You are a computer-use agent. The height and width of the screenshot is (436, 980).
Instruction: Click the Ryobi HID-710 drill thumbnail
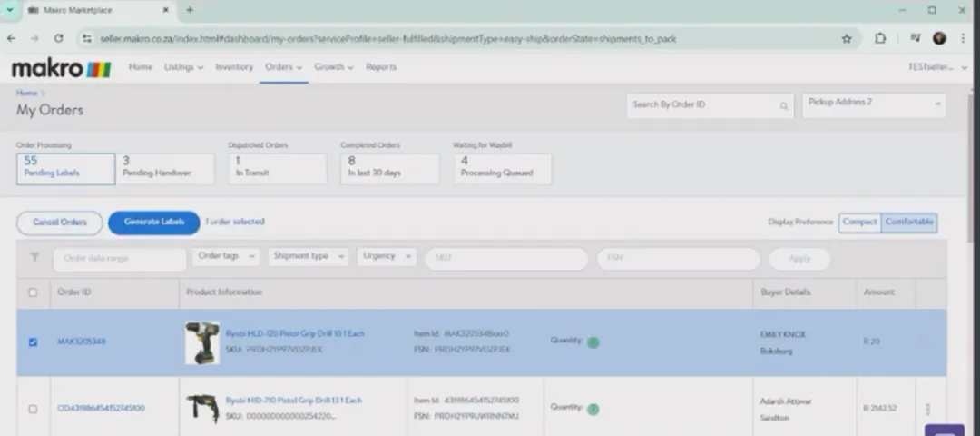click(202, 409)
